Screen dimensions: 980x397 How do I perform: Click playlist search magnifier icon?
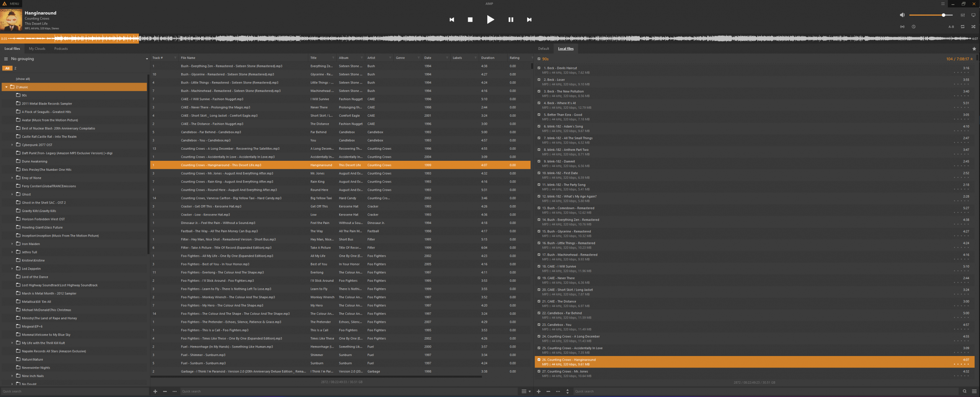[964, 391]
